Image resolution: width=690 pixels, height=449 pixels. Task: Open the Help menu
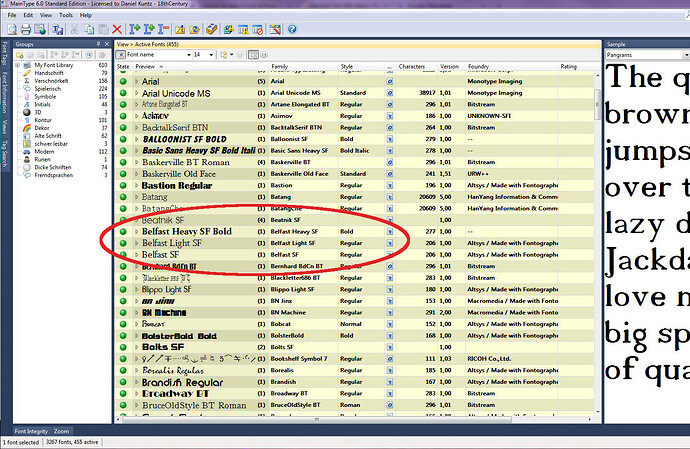click(86, 15)
